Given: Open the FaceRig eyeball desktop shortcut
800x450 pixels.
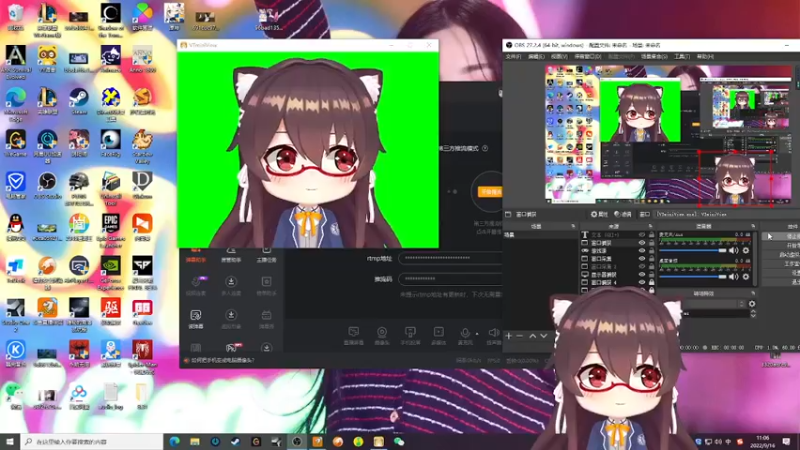Looking at the screenshot, I should (111, 143).
